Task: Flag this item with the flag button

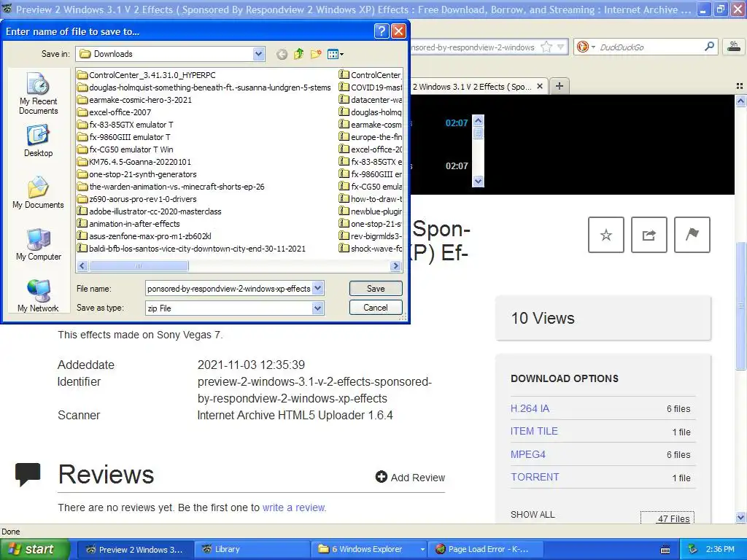Action: (692, 235)
